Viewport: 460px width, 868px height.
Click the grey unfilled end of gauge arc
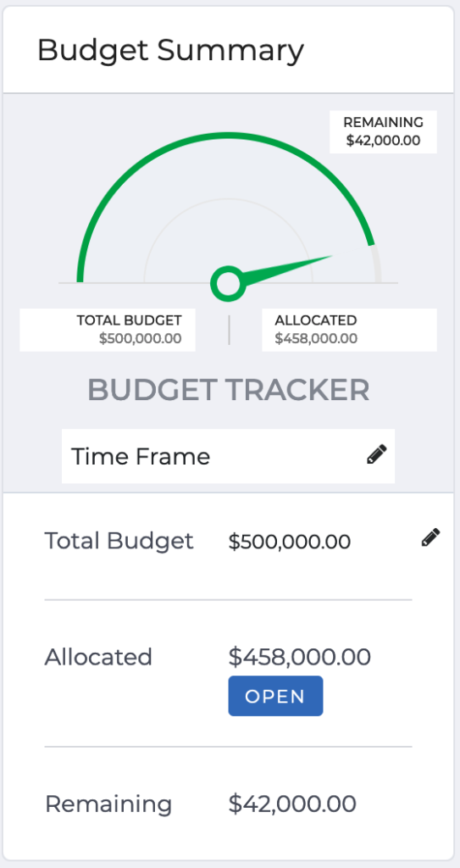coord(376,264)
